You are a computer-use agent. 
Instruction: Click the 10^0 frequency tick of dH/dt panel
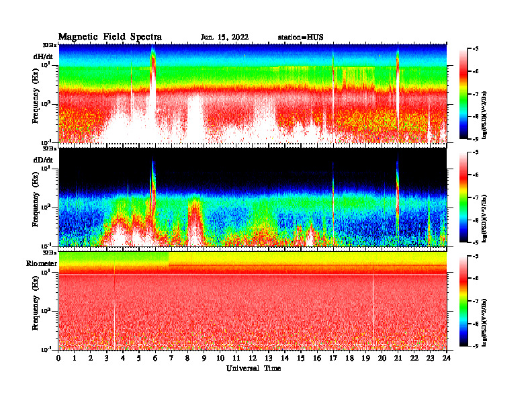[x=46, y=103]
